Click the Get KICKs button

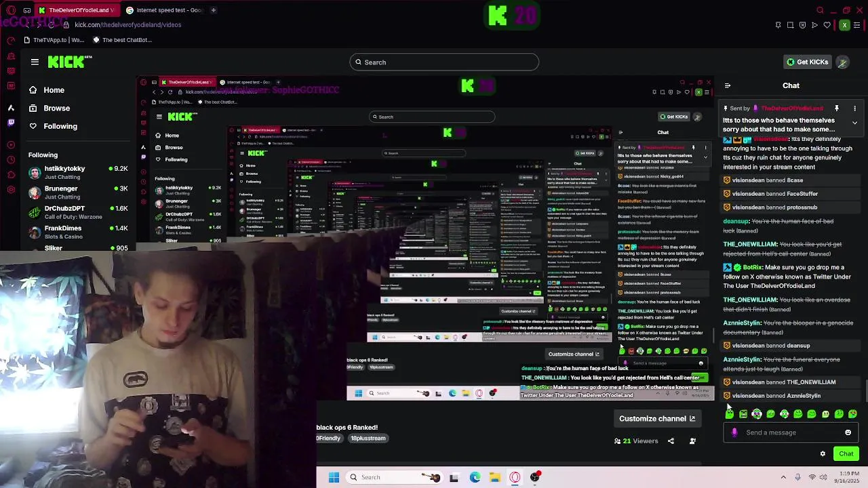(x=807, y=62)
